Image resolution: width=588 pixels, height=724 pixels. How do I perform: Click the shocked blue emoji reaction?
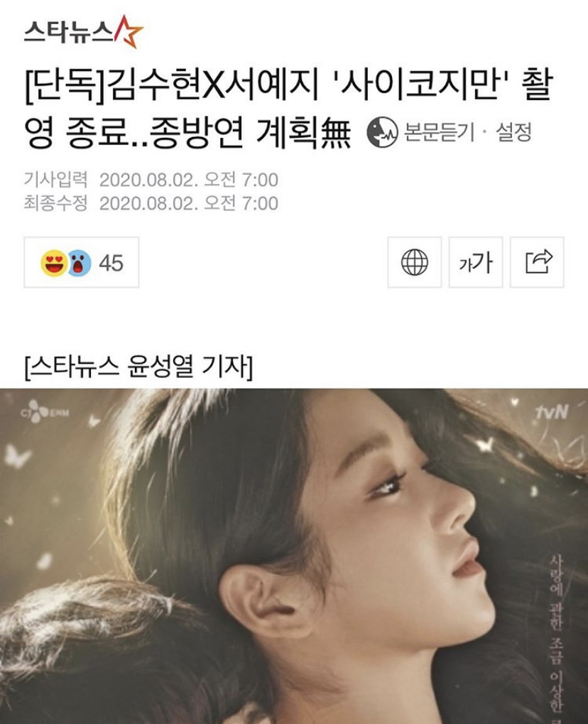[79, 263]
